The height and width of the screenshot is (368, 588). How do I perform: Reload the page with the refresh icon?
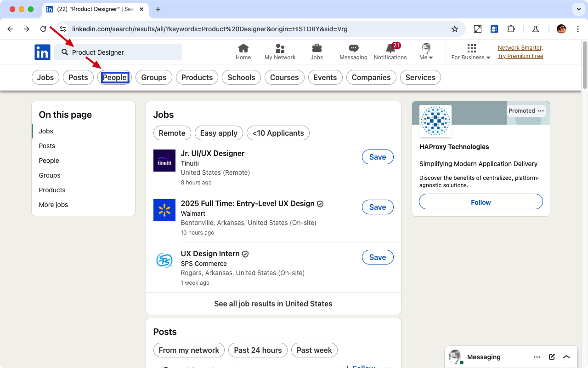click(43, 29)
